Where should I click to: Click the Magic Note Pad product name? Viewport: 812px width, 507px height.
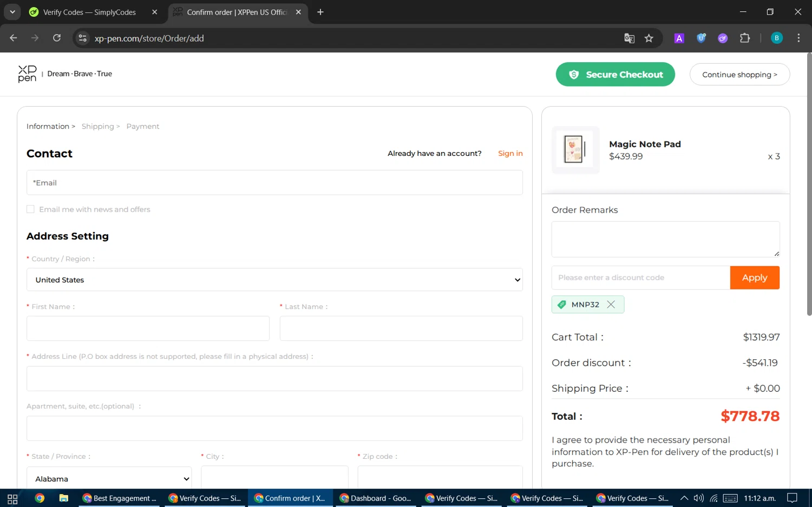pyautogui.click(x=645, y=144)
